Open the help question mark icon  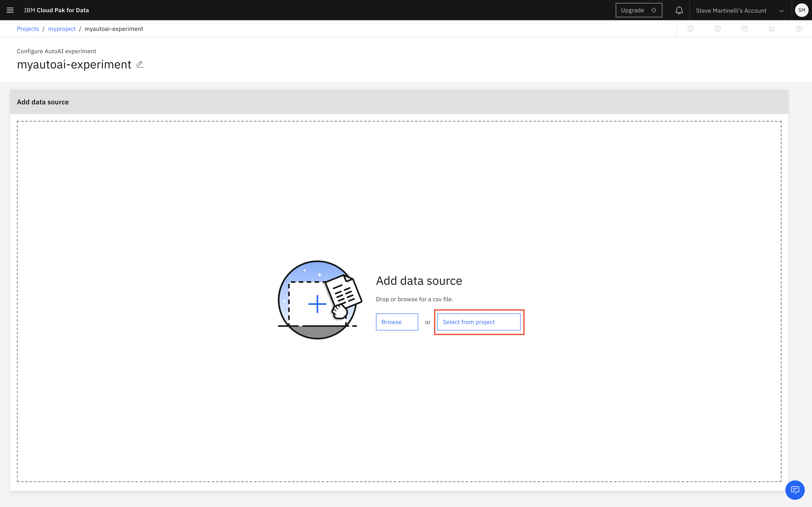tap(799, 29)
